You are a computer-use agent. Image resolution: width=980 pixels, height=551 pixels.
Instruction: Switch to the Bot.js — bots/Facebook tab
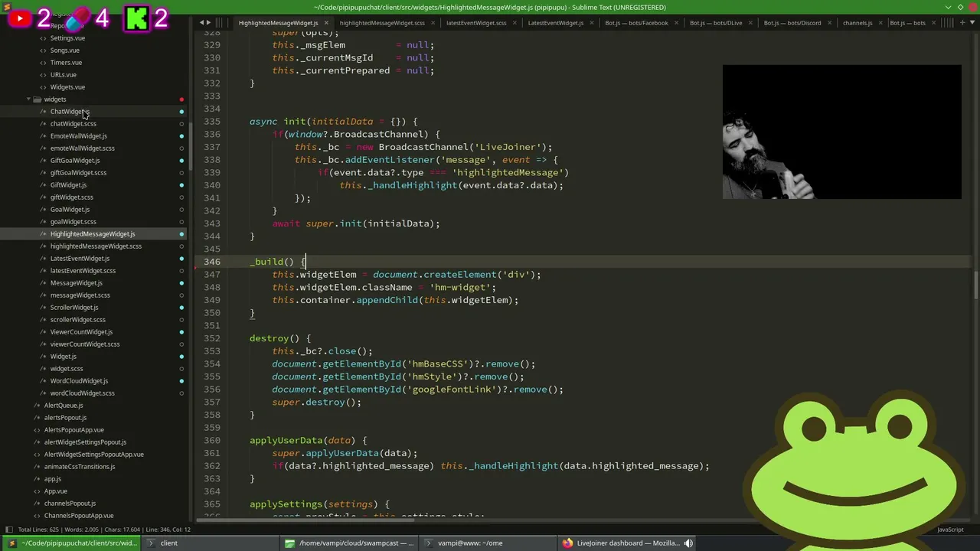click(636, 23)
